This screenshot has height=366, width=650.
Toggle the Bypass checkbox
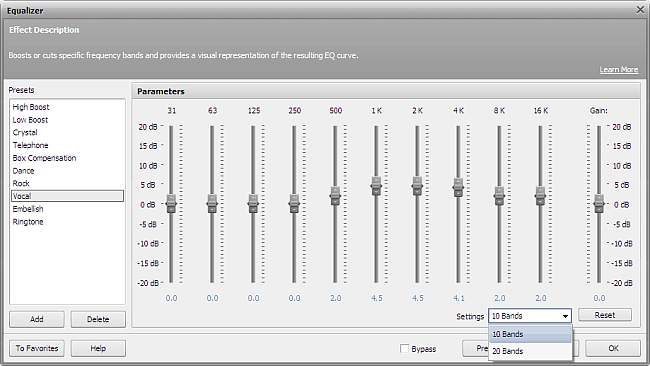point(405,349)
